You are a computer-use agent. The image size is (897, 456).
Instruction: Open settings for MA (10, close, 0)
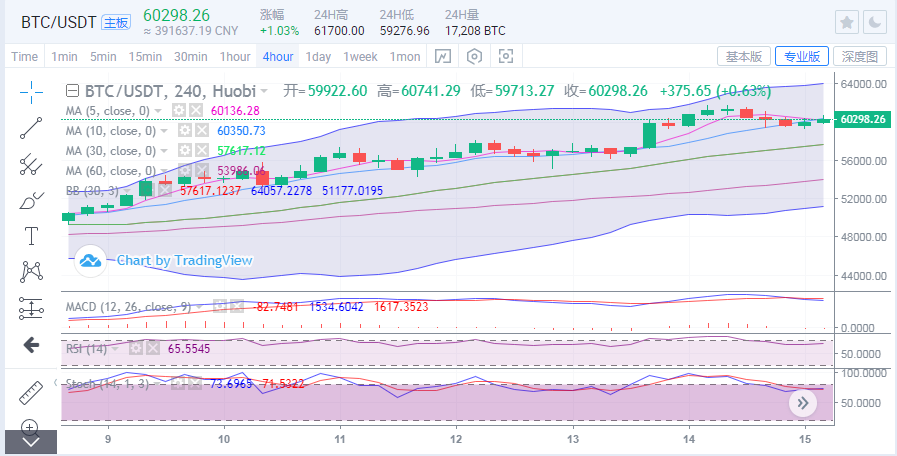coord(184,130)
